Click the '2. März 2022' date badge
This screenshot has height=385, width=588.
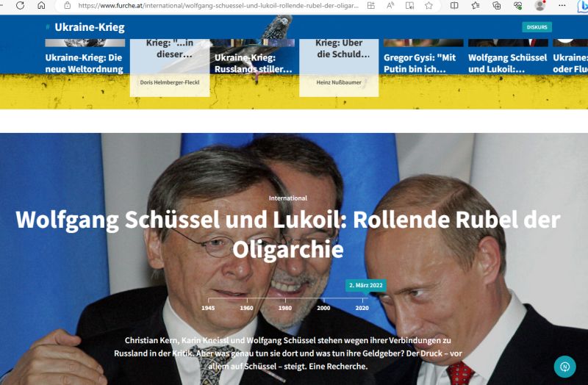[x=365, y=285]
